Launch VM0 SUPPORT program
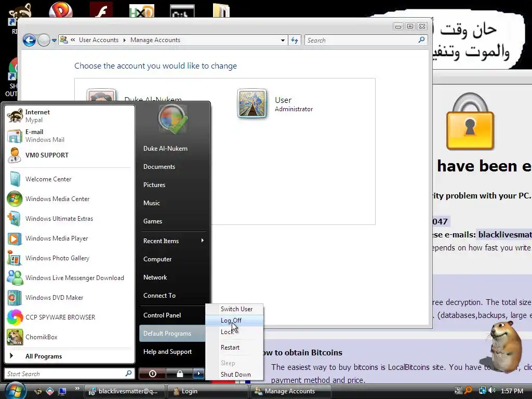Screen dimensions: 532x399 pos(70,155)
